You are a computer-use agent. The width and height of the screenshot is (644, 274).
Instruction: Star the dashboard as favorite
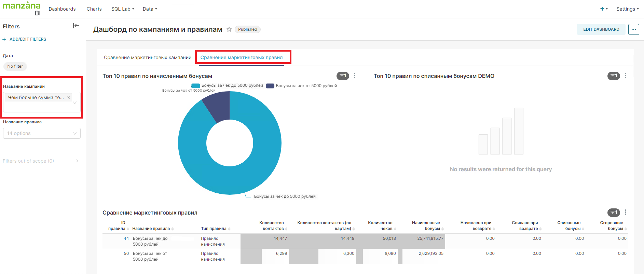point(229,29)
